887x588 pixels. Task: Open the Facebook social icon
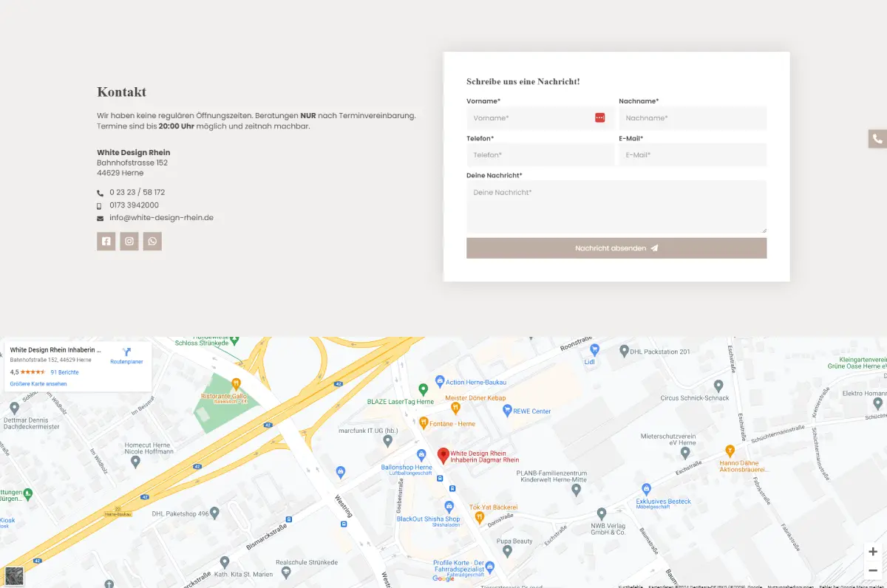[x=106, y=242]
